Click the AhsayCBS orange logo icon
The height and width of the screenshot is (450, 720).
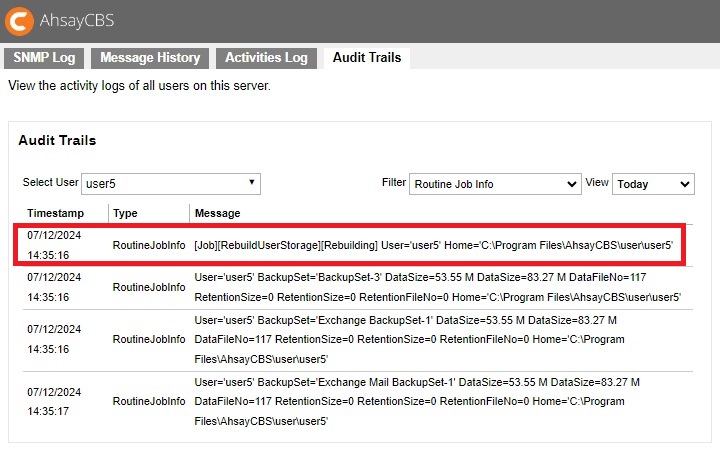[x=19, y=21]
